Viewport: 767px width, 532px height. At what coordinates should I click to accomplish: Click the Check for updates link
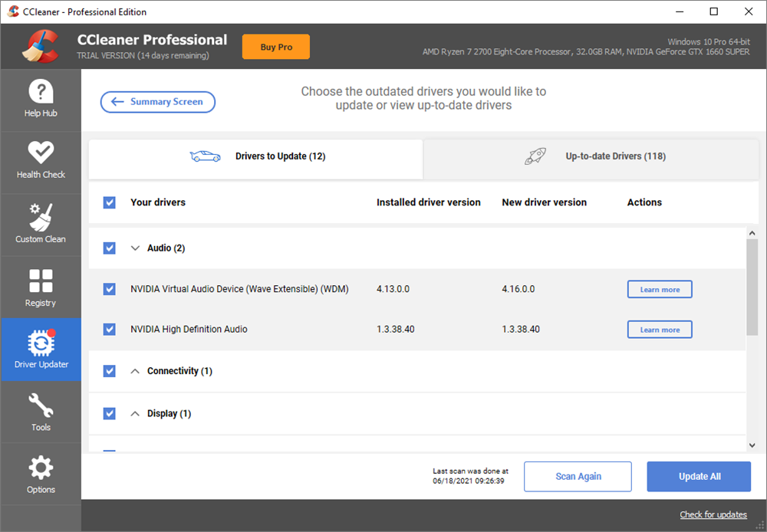click(x=713, y=514)
